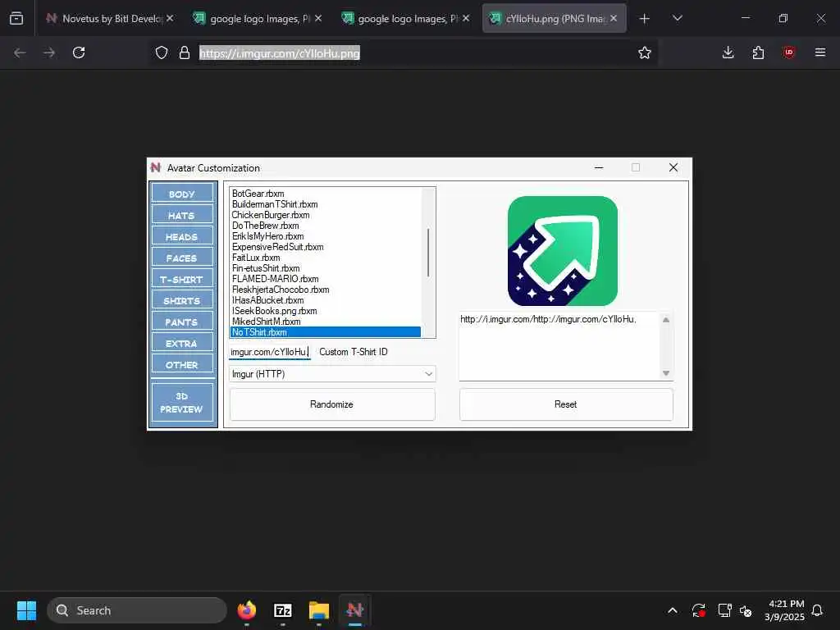The height and width of the screenshot is (630, 840).
Task: Click the Reset button
Action: point(566,404)
